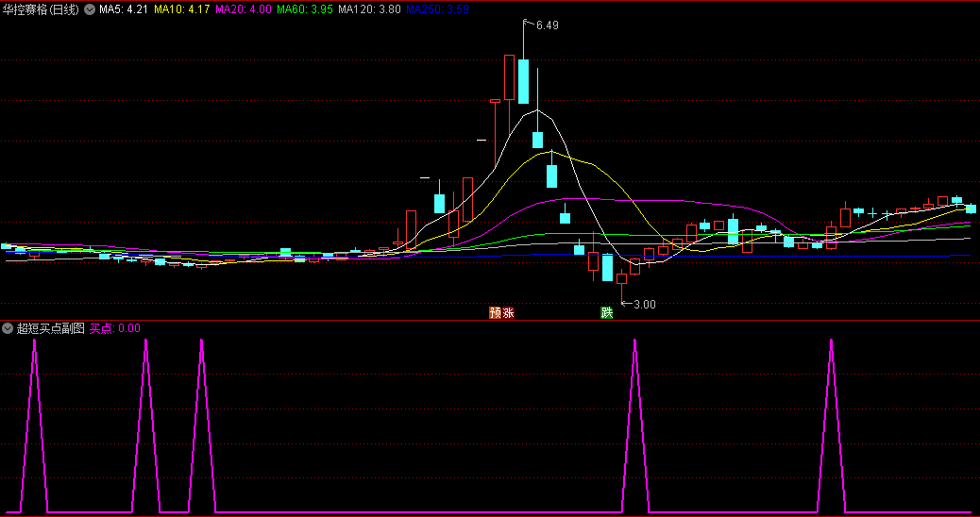Select the green MA60: 3.95 label
The width and height of the screenshot is (980, 517).
(305, 8)
